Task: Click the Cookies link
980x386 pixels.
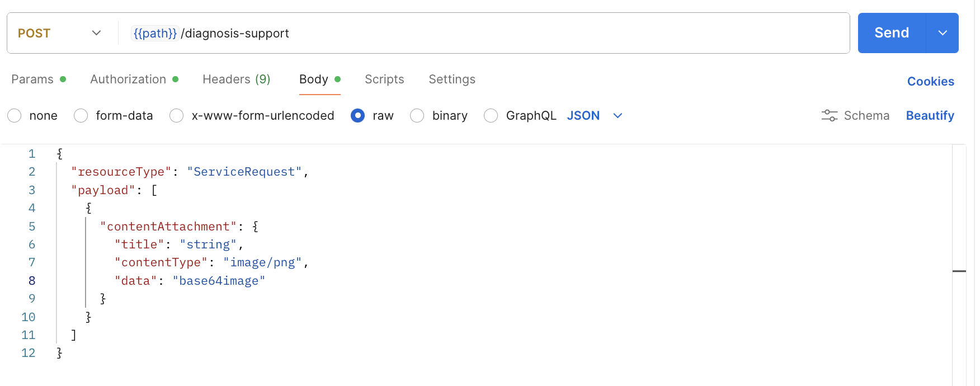Action: click(x=930, y=82)
